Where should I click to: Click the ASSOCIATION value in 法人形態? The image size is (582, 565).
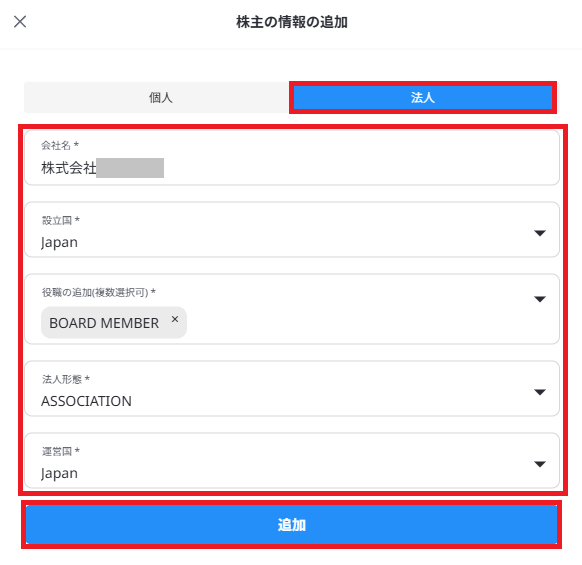86,401
